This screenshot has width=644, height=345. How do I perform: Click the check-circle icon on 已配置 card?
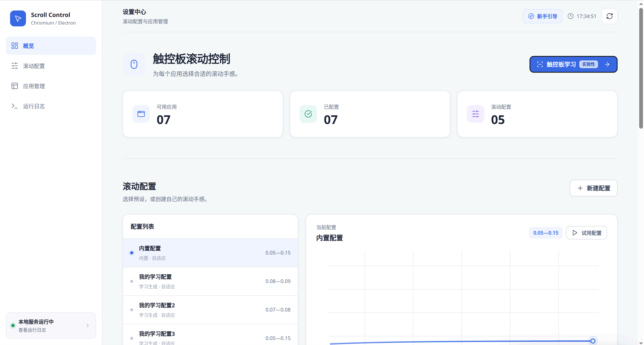[x=308, y=114]
